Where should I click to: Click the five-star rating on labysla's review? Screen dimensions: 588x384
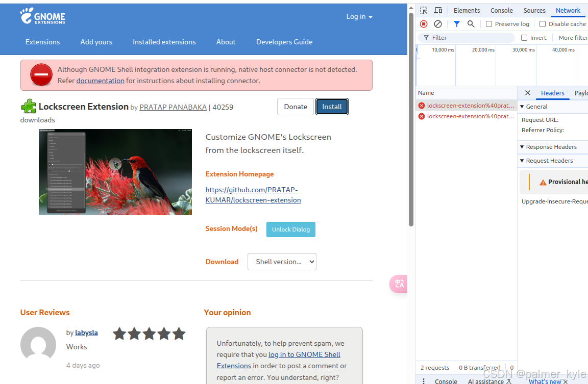(149, 334)
